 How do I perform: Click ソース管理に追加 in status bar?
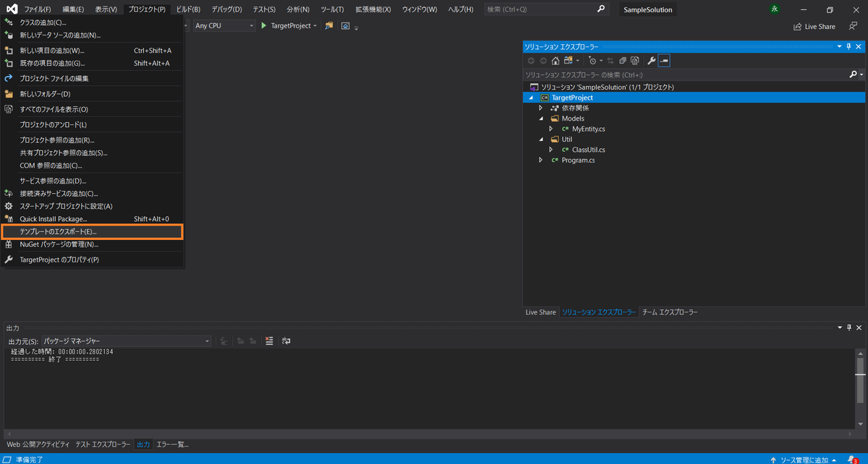(805, 459)
